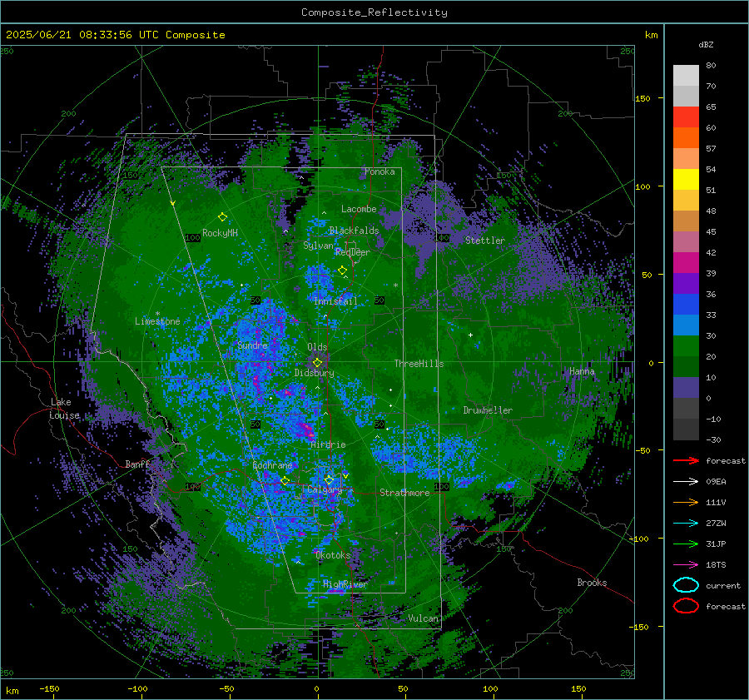The width and height of the screenshot is (749, 700).
Task: Choose the cyan 27ZW arrow legend icon
Action: (x=686, y=524)
